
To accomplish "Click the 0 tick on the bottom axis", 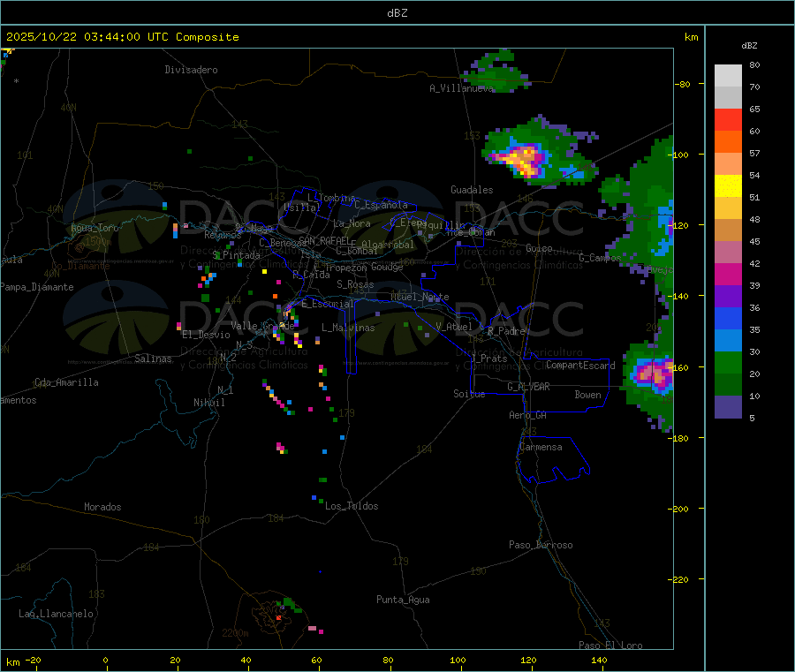I will (x=105, y=660).
